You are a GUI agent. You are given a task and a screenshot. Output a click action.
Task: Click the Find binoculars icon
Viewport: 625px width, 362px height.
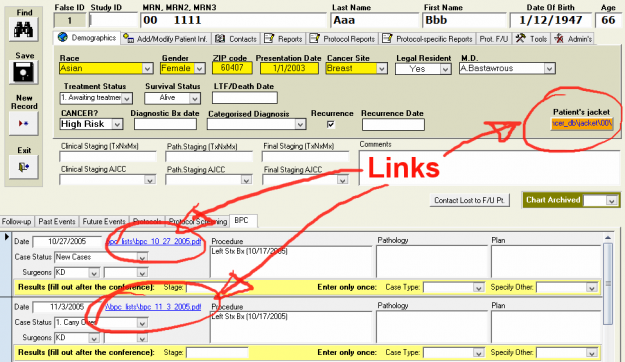click(24, 30)
